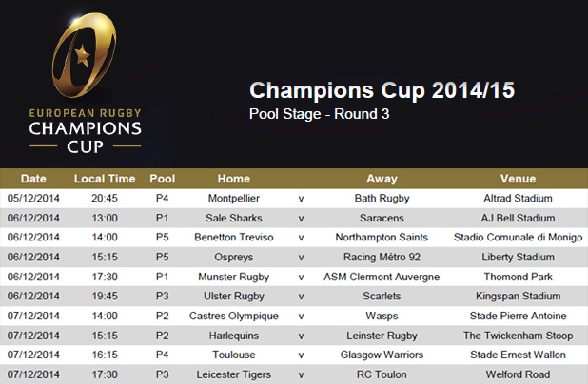
Task: Click the Montpellier home team cell
Action: pyautogui.click(x=234, y=199)
